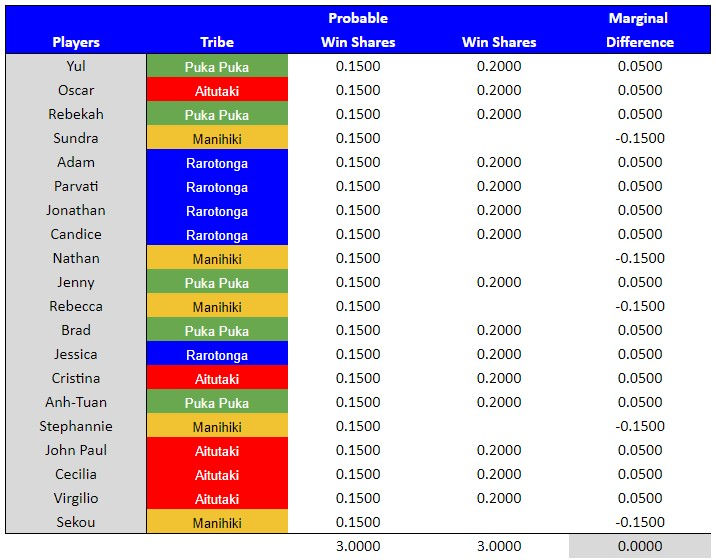Select Sundra's empty Win Shares cell

499,138
